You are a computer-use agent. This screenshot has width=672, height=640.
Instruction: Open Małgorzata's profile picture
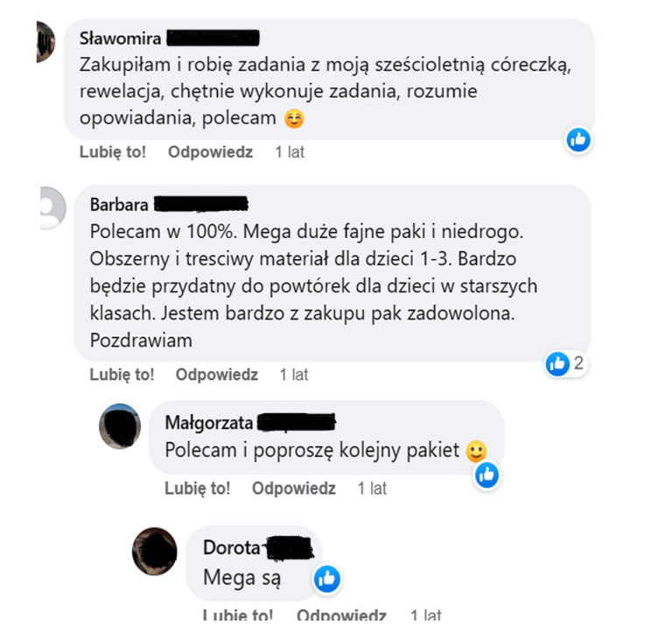[x=120, y=426]
